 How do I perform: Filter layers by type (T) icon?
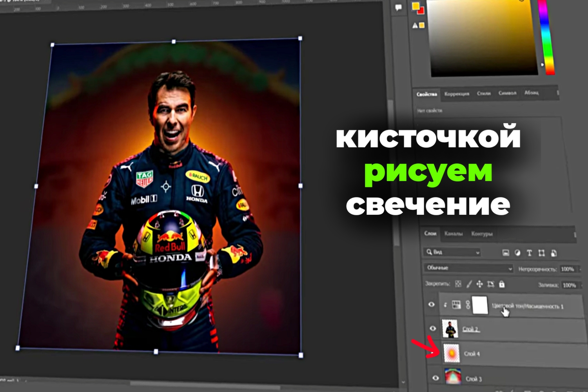coord(529,253)
